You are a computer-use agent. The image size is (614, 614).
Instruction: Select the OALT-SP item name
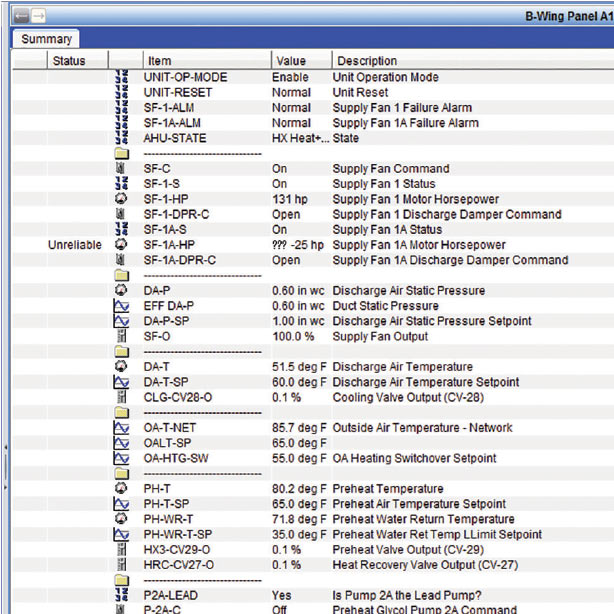pos(168,443)
